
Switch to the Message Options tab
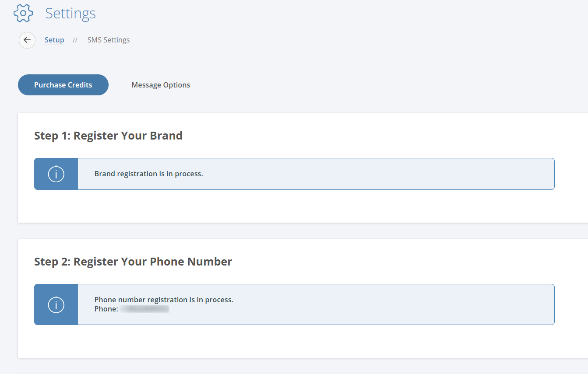pos(161,85)
